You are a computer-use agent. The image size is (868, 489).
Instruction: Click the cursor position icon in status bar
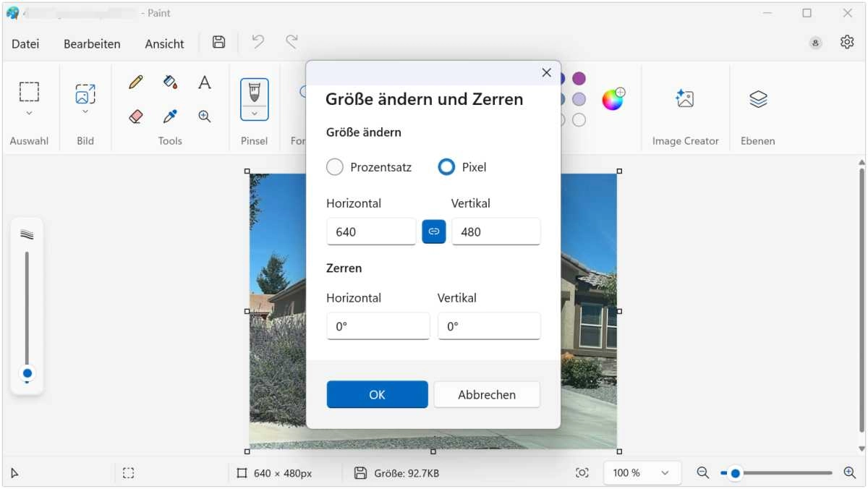click(x=14, y=474)
